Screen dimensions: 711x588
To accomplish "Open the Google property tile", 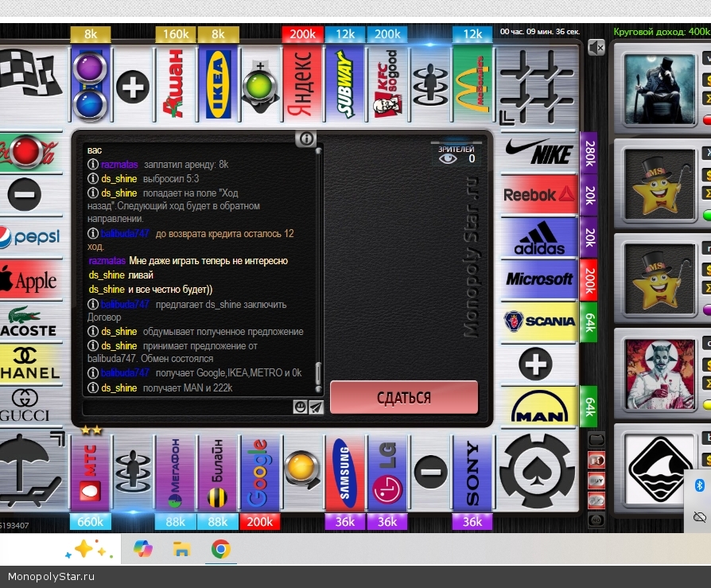I will tap(259, 473).
